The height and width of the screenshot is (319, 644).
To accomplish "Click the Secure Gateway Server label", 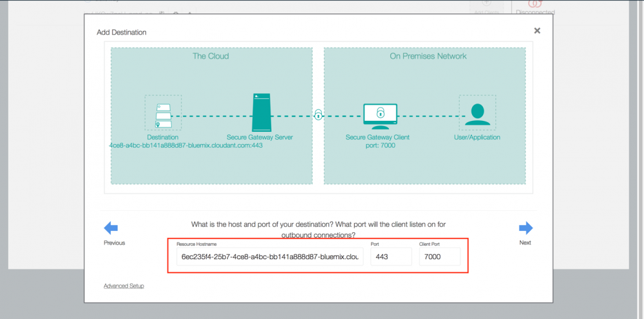I will click(260, 138).
